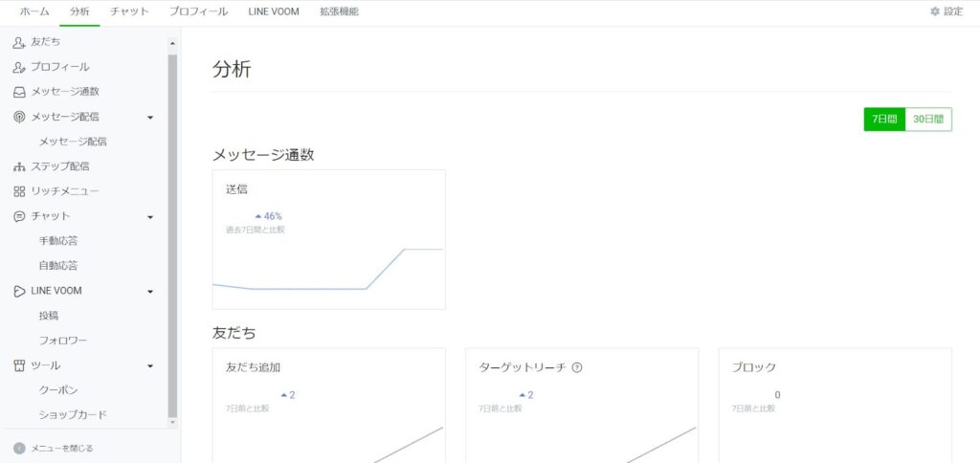Click the friends icon in sidebar
Screen dimensions: 980x463
pos(19,42)
